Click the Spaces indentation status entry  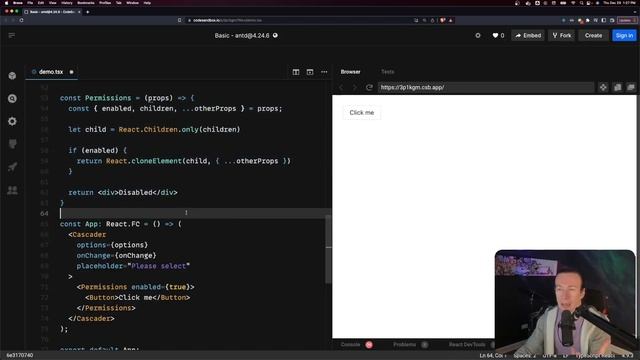pos(524,356)
